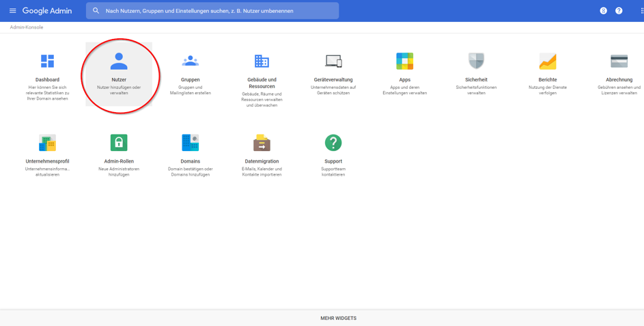Image resolution: width=644 pixels, height=326 pixels.
Task: Click 'Nutzung der Dienste verfolgen' description
Action: (x=548, y=90)
